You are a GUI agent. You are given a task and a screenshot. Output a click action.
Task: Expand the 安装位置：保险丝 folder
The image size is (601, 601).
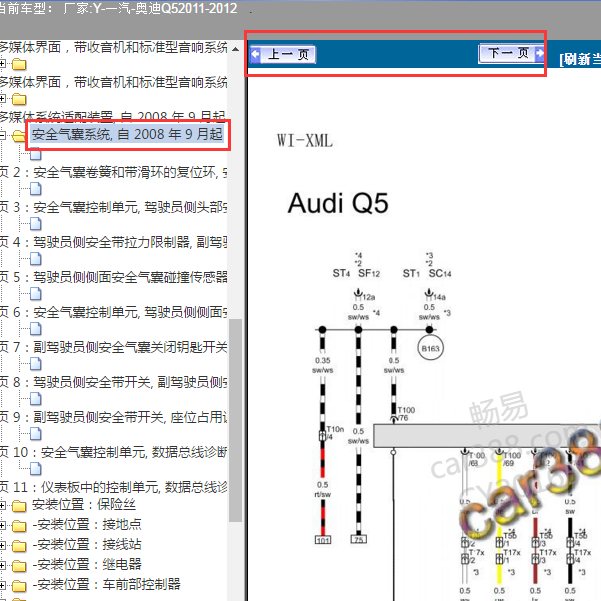[2, 506]
